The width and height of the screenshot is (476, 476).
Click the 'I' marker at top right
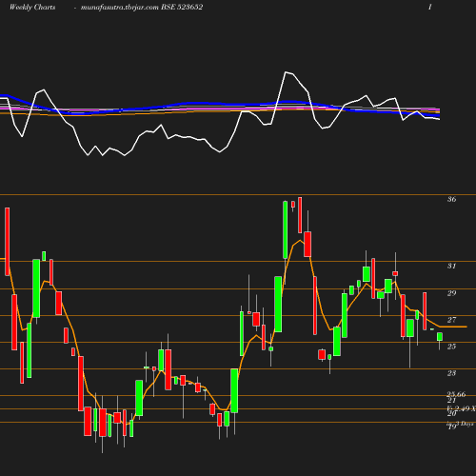(x=429, y=7)
